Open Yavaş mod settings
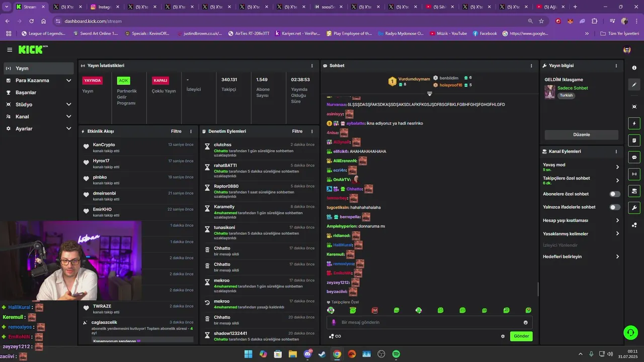 [x=581, y=167]
